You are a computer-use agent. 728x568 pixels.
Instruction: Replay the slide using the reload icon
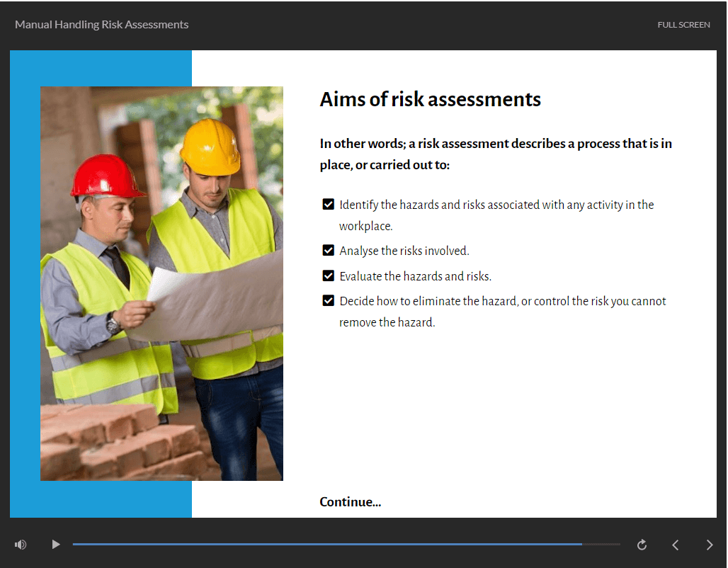pyautogui.click(x=642, y=545)
